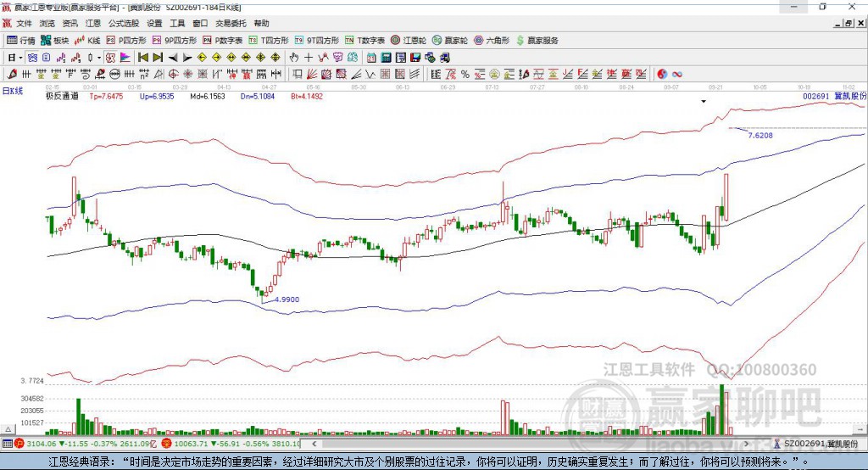Open the 9P四方形 tool

[x=175, y=41]
